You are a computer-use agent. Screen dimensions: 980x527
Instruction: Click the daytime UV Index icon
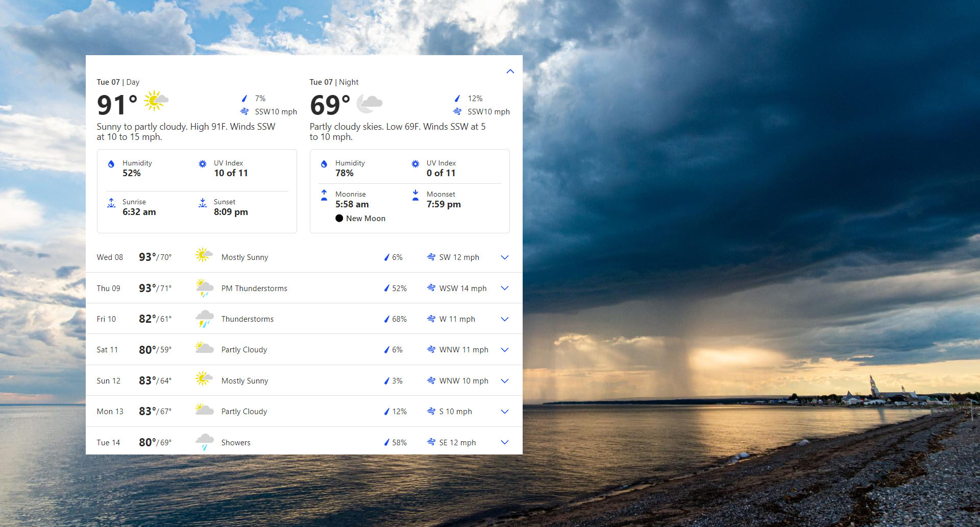point(203,164)
